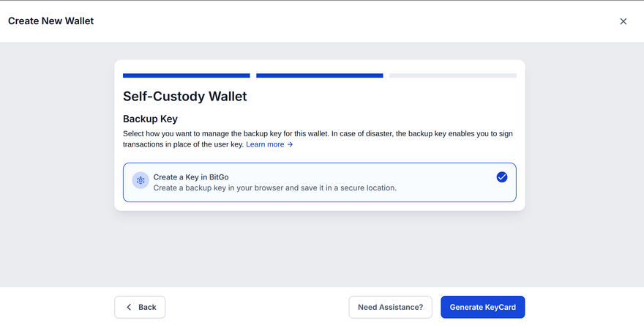Click the first progress step segment

(x=186, y=75)
